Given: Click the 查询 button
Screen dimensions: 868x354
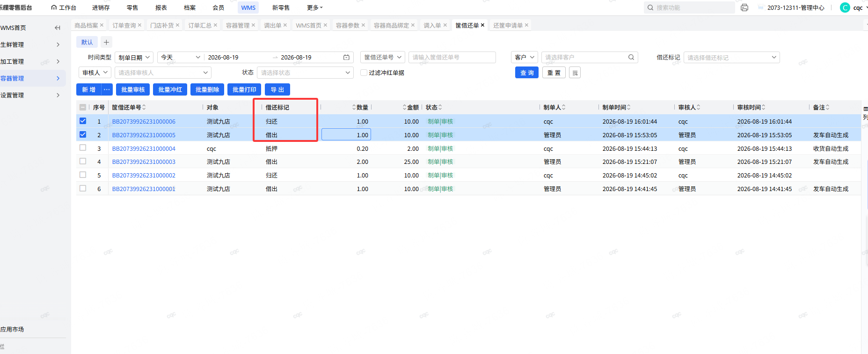Looking at the screenshot, I should pos(527,73).
